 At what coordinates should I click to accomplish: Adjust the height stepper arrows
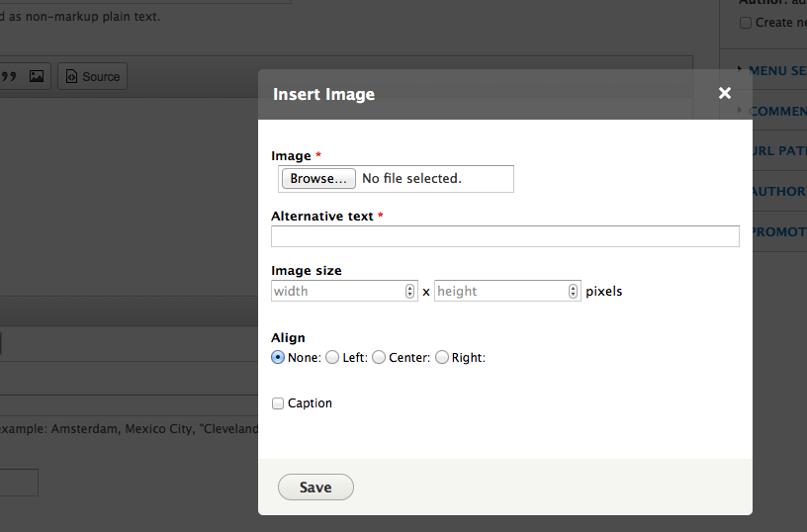pyautogui.click(x=573, y=291)
